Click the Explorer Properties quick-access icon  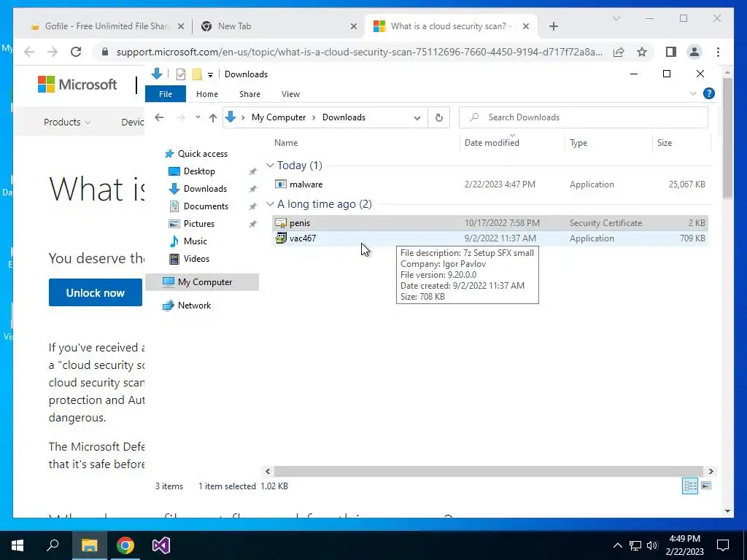181,74
